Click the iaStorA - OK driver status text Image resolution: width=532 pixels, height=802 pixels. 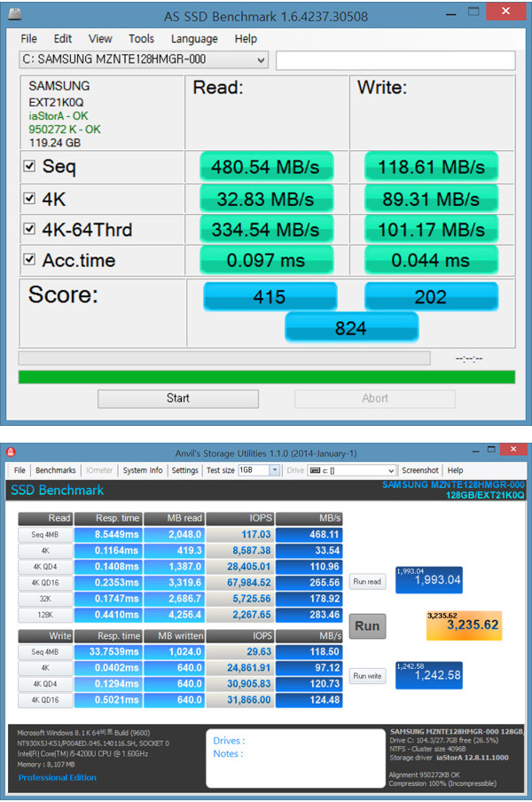point(59,116)
